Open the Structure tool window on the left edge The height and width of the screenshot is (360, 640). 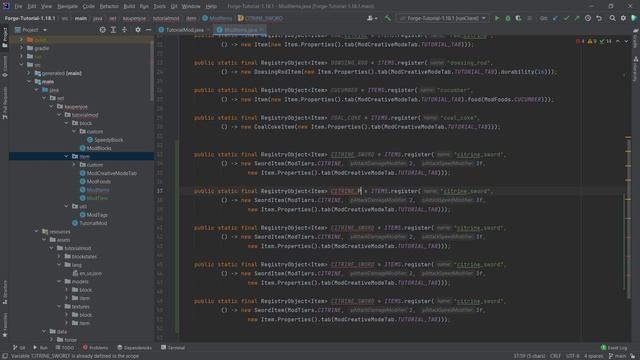(x=5, y=292)
